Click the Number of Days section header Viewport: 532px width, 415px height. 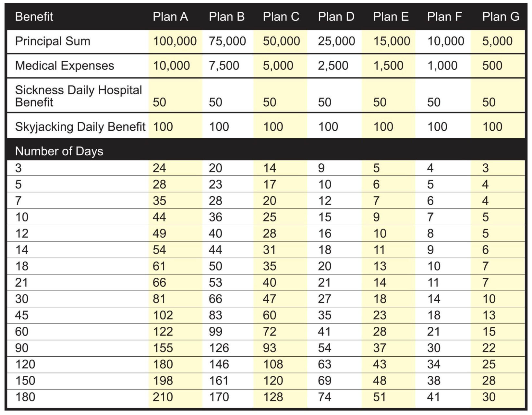(x=59, y=151)
